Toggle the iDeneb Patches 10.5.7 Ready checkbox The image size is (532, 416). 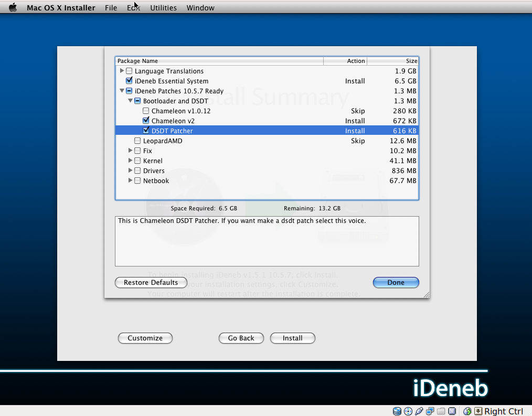[129, 91]
